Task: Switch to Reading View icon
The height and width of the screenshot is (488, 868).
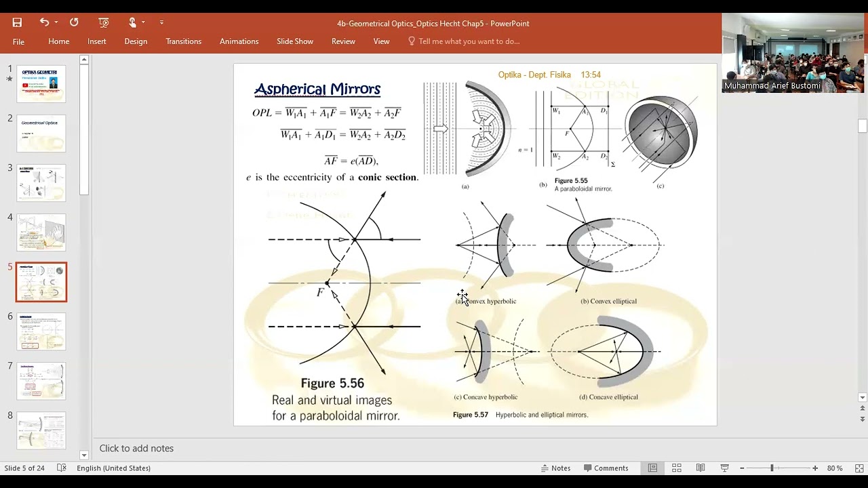Action: (701, 468)
